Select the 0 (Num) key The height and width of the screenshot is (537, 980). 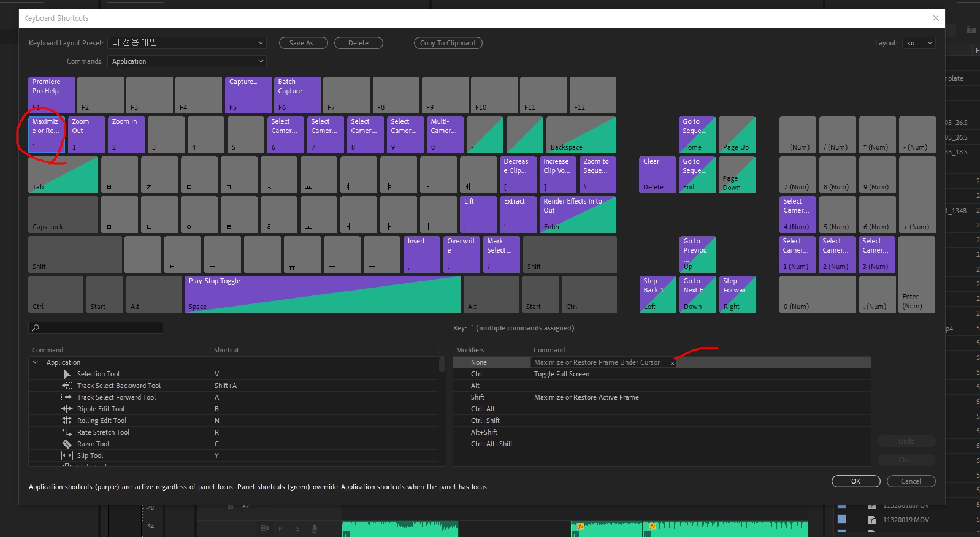point(817,294)
